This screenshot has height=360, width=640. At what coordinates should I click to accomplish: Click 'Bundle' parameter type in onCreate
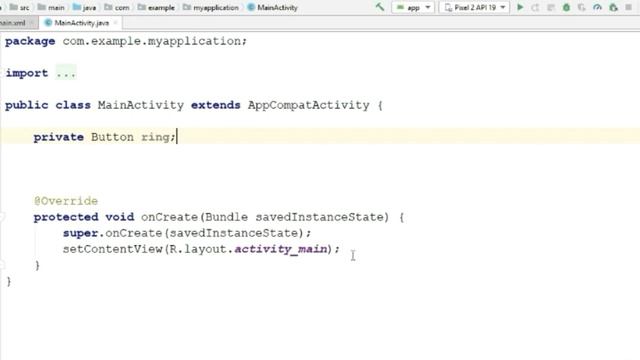pos(227,217)
